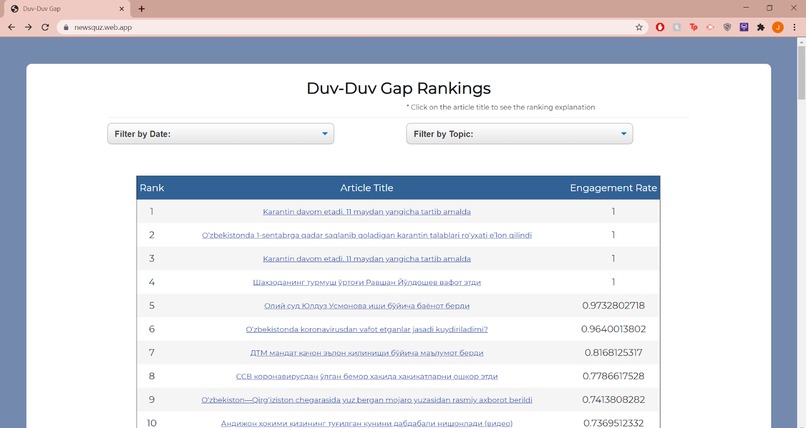The height and width of the screenshot is (428, 806).
Task: Open a new tab with plus button
Action: 141,9
